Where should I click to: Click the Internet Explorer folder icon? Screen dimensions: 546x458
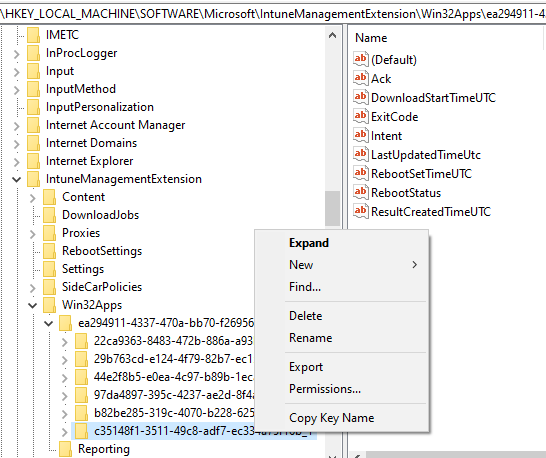pos(33,161)
